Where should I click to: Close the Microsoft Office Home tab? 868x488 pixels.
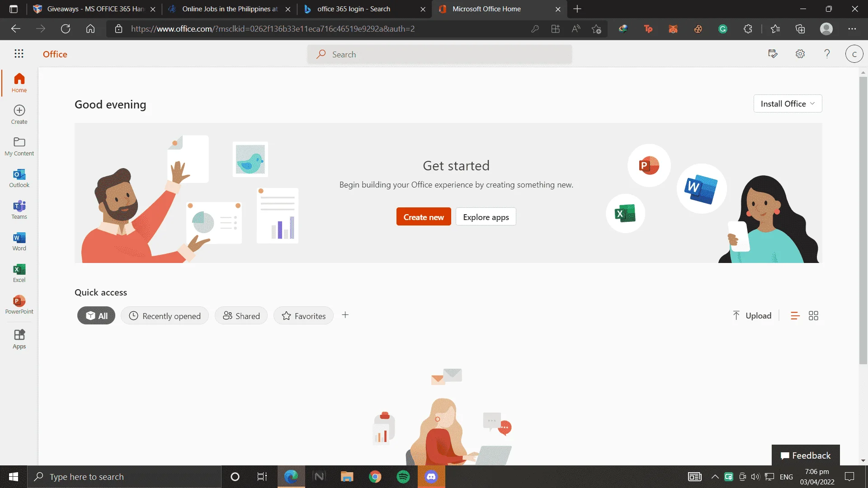click(x=558, y=9)
